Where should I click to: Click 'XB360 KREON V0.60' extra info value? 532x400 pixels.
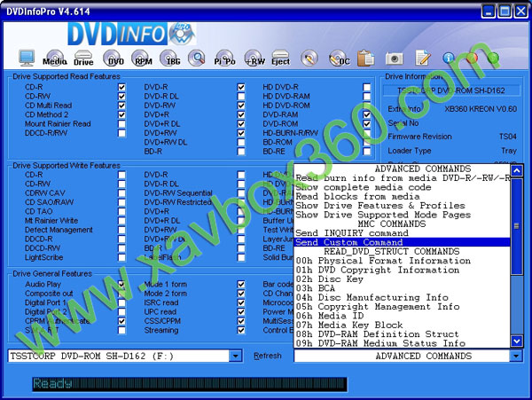481,109
